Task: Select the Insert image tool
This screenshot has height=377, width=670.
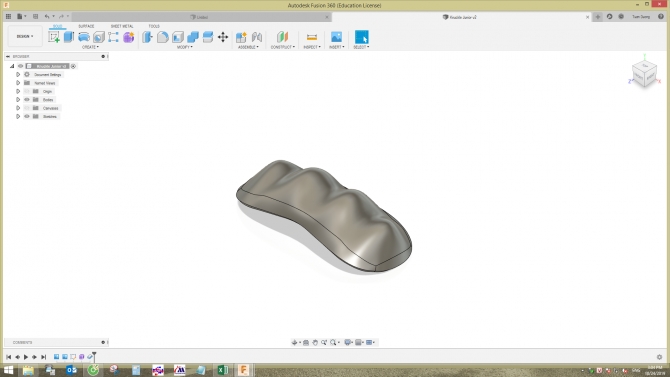Action: [336, 37]
